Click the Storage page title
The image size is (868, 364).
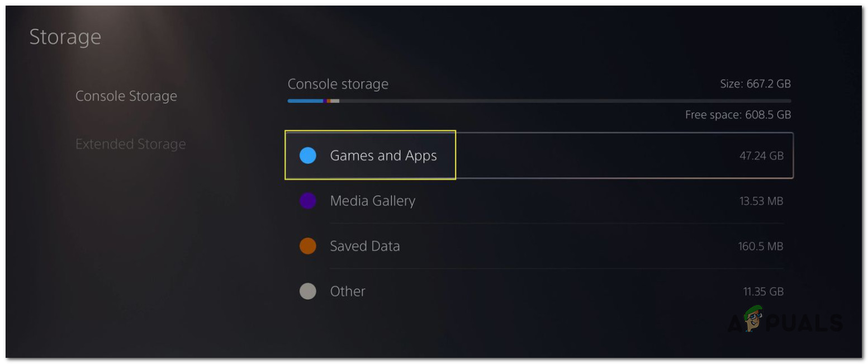coord(65,36)
